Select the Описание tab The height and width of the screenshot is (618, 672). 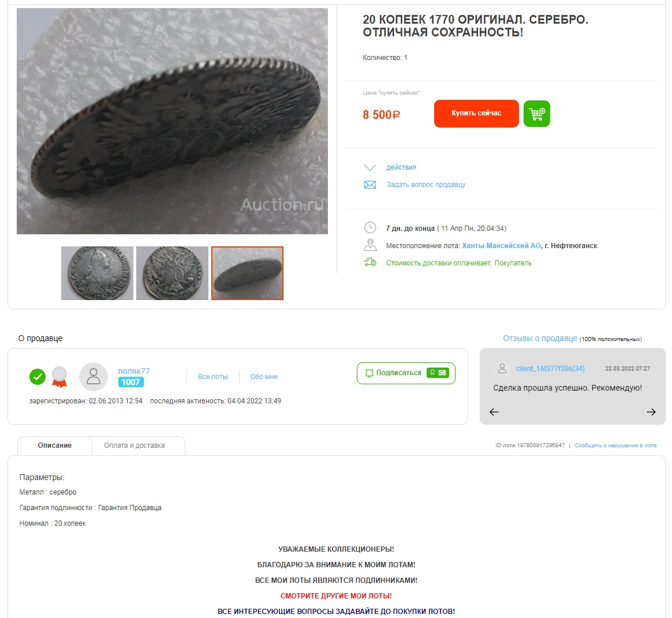(x=54, y=445)
